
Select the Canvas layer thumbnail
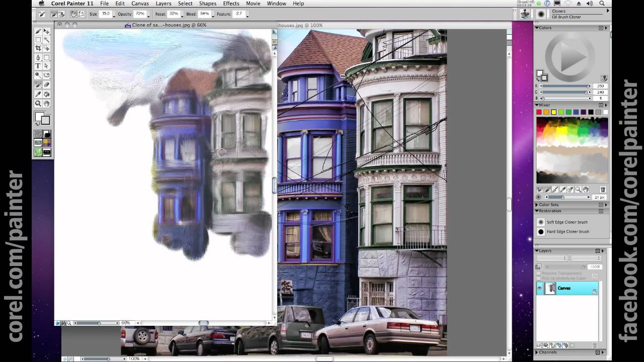tap(550, 288)
